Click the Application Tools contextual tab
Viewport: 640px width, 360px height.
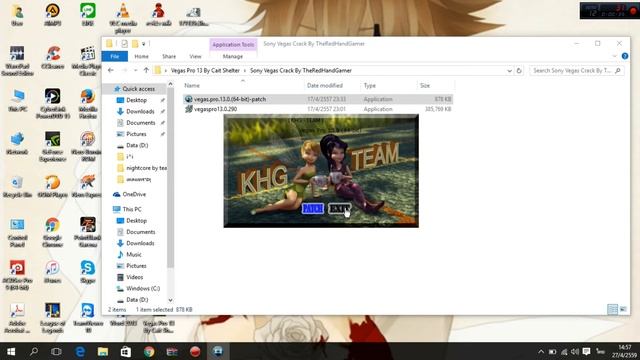(x=233, y=44)
